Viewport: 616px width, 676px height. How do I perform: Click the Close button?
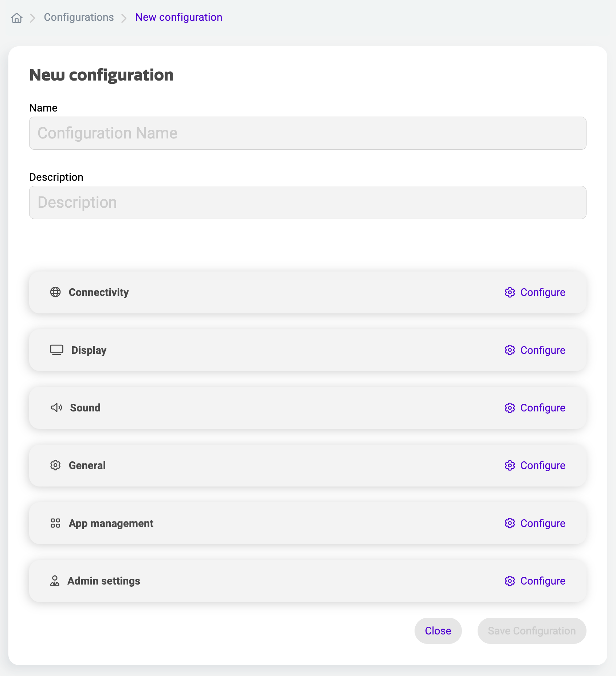pyautogui.click(x=438, y=631)
